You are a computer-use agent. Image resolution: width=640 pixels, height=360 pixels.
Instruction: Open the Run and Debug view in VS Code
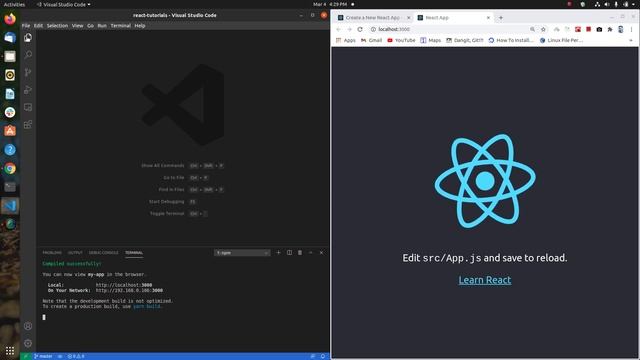[28, 90]
